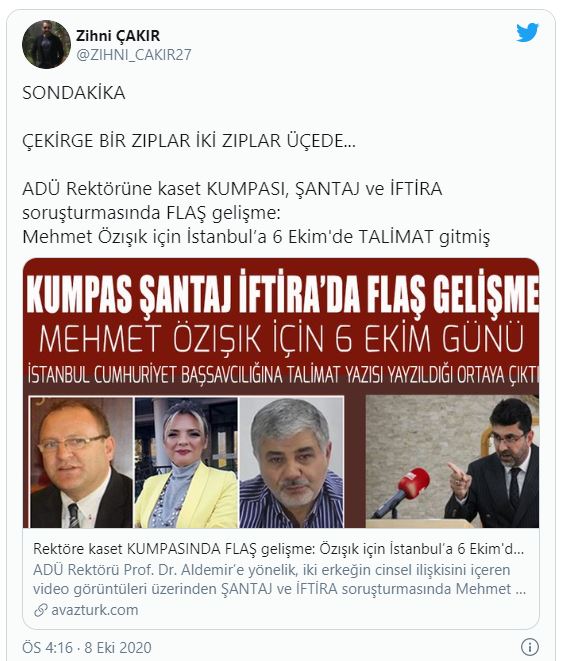
Task: Open the article headline 'Rektöre kaset KUMPASINDA'
Action: [x=278, y=549]
